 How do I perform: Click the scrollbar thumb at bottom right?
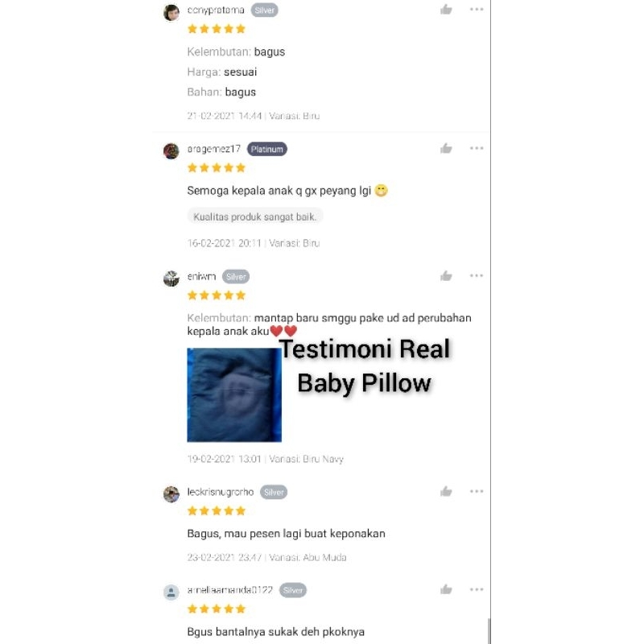(x=489, y=631)
